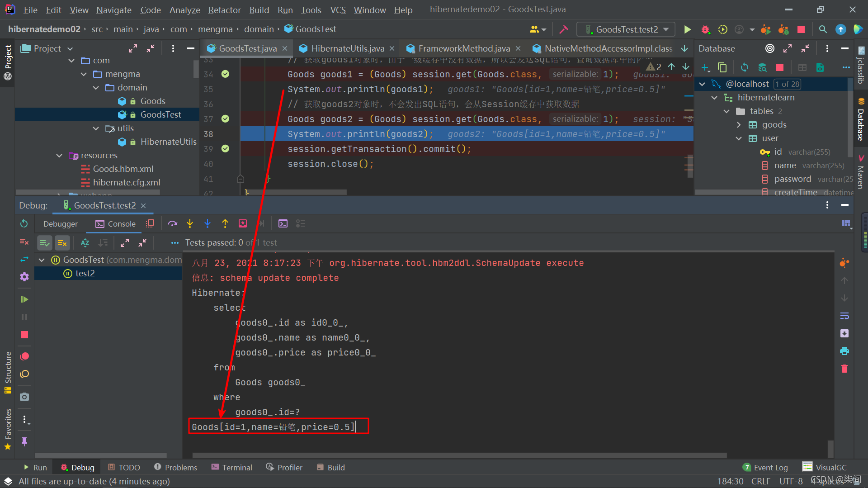Image resolution: width=868 pixels, height=488 pixels.
Task: Open the Terminal tool window
Action: click(231, 468)
